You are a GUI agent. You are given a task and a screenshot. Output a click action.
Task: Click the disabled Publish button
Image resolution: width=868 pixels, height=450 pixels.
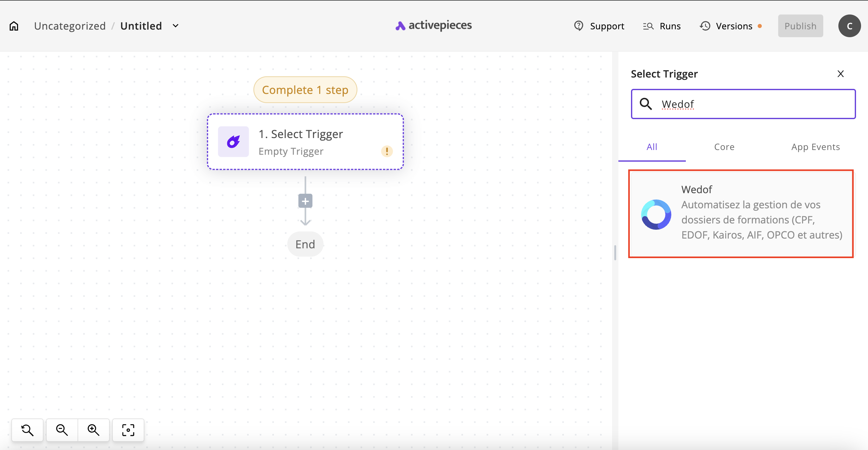(x=800, y=26)
